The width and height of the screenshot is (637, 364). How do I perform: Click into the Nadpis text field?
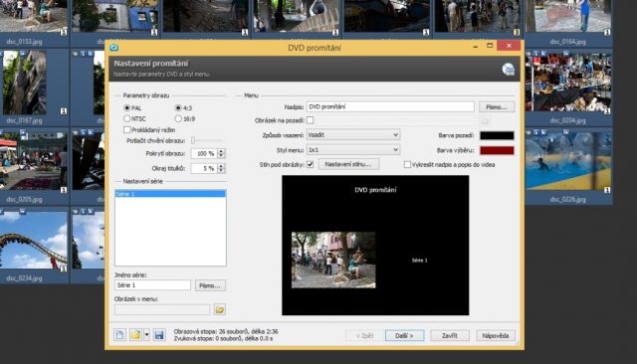(390, 106)
